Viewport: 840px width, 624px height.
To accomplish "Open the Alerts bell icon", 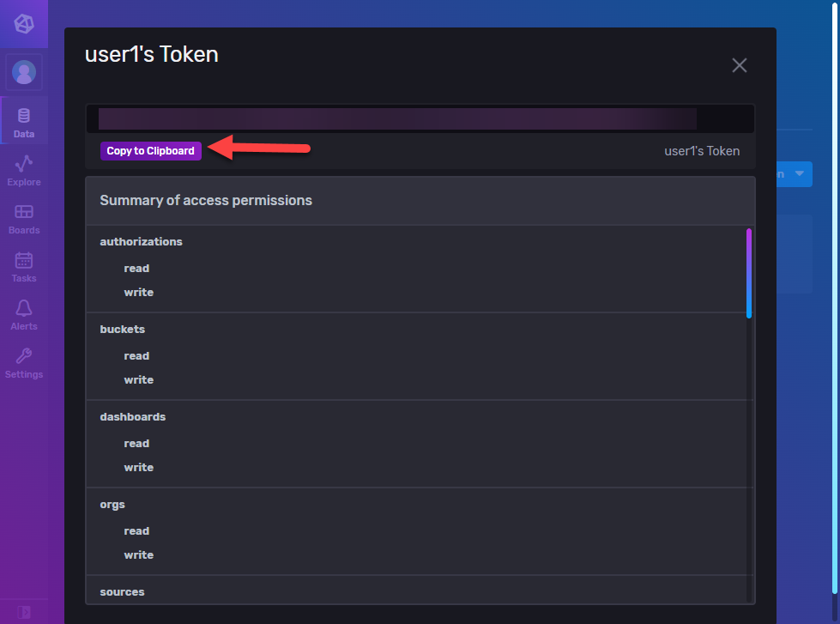I will (x=23, y=311).
